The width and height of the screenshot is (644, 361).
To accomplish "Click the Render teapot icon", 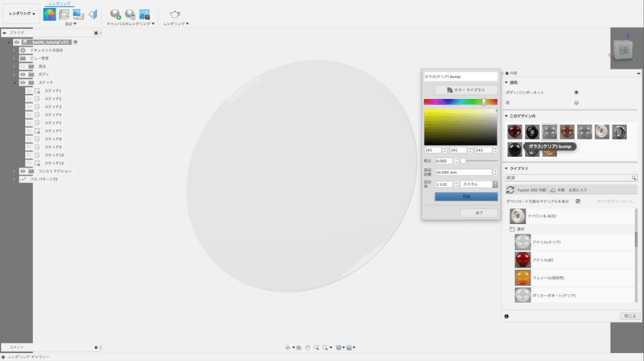I will coord(175,15).
